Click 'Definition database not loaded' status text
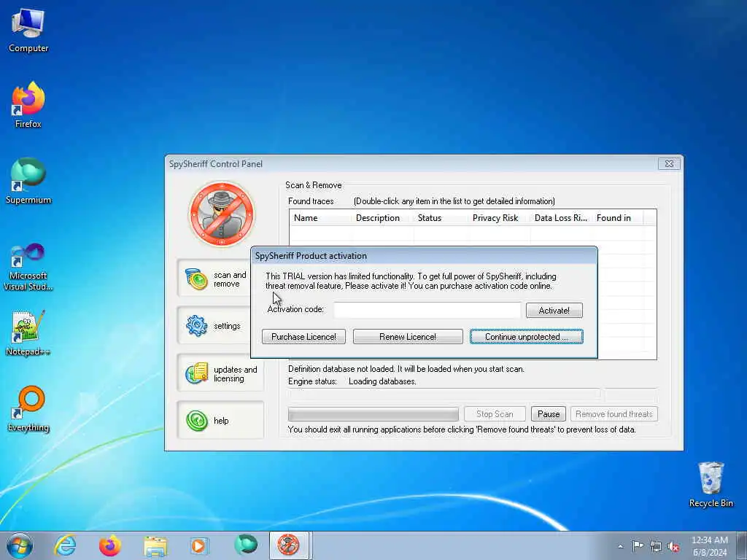 tap(406, 369)
